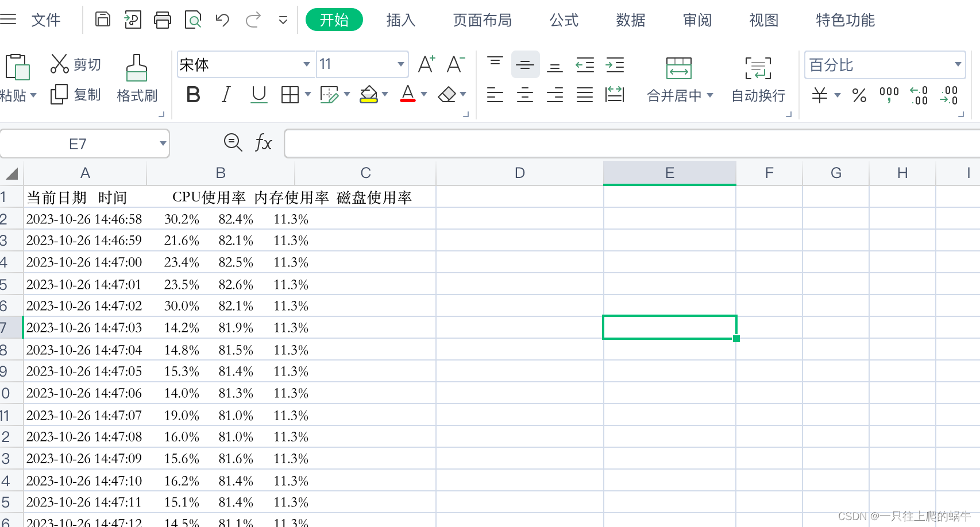Open the hamburger main menu icon
980x527 pixels.
click(8, 20)
